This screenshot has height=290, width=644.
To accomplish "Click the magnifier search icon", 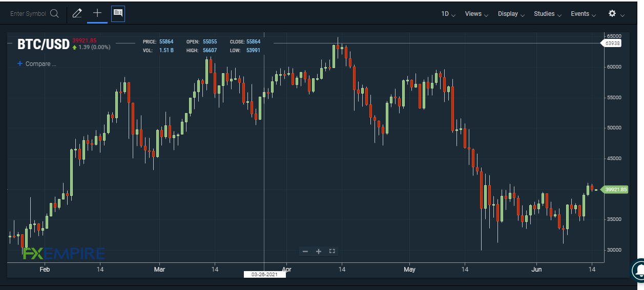I will [x=54, y=14].
